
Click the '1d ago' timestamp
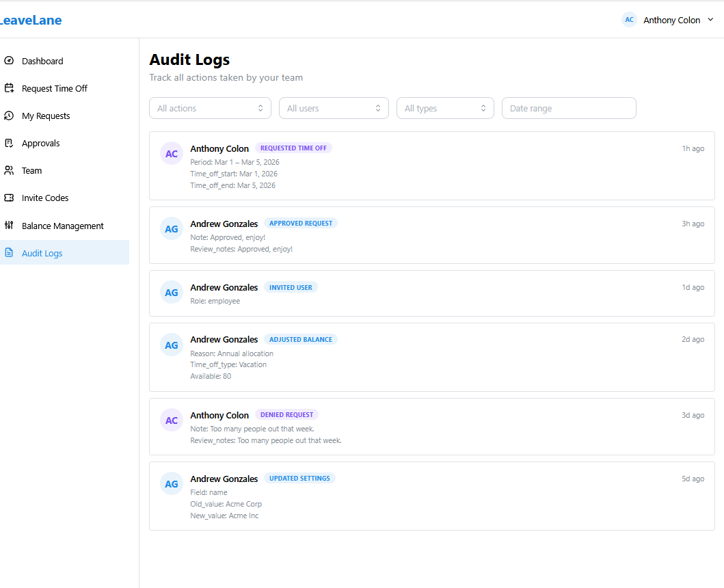[x=693, y=287]
